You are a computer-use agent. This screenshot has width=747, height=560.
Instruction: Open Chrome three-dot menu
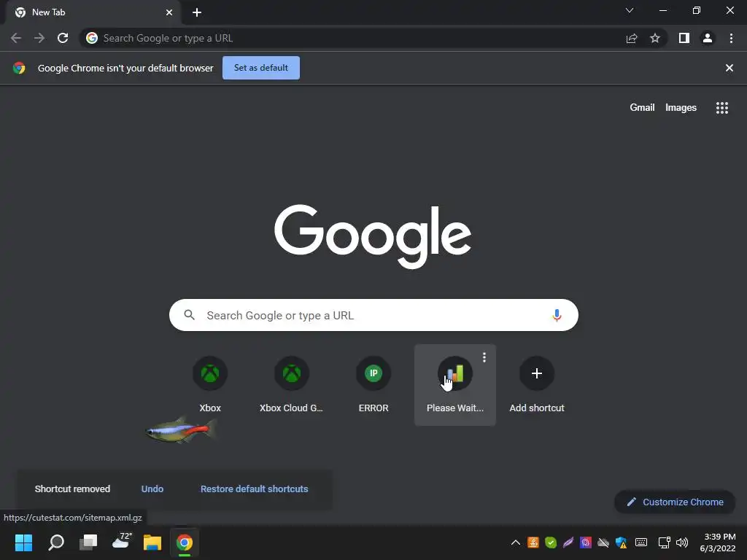[x=731, y=38]
